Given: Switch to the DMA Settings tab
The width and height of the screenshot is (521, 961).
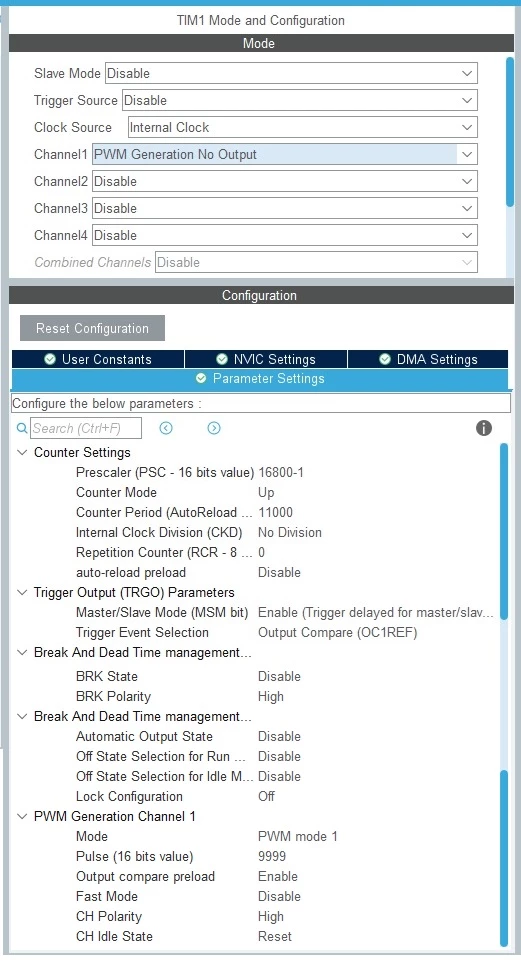Looking at the screenshot, I should 428,359.
